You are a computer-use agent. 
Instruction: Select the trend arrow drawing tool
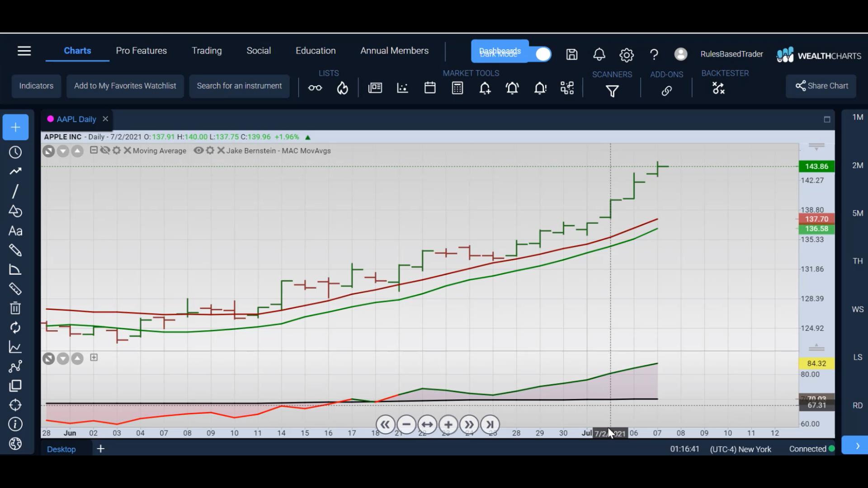[15, 171]
